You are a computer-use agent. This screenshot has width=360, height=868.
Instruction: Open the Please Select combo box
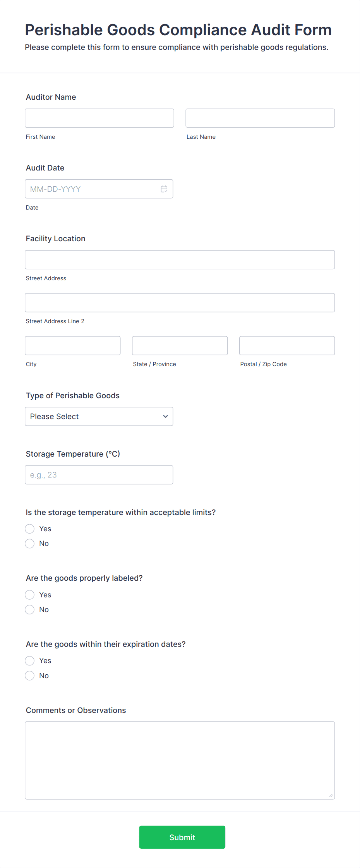(99, 416)
